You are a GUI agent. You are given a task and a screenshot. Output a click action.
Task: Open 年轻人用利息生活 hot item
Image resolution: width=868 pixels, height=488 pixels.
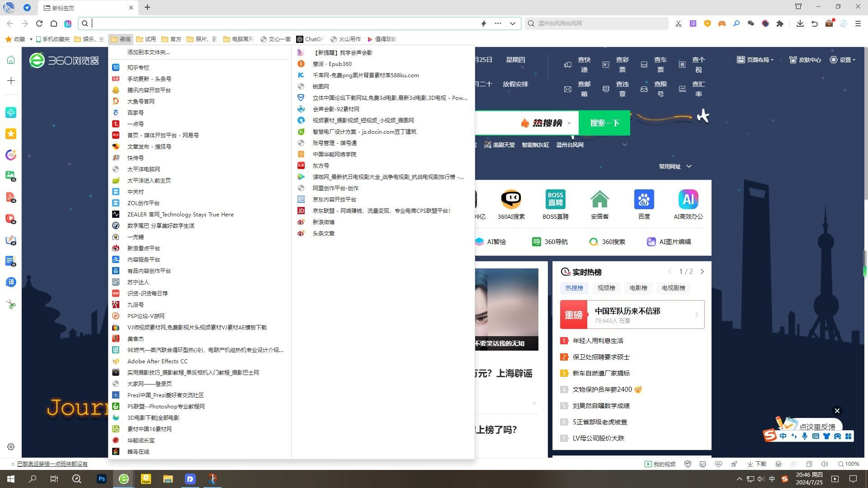(598, 341)
